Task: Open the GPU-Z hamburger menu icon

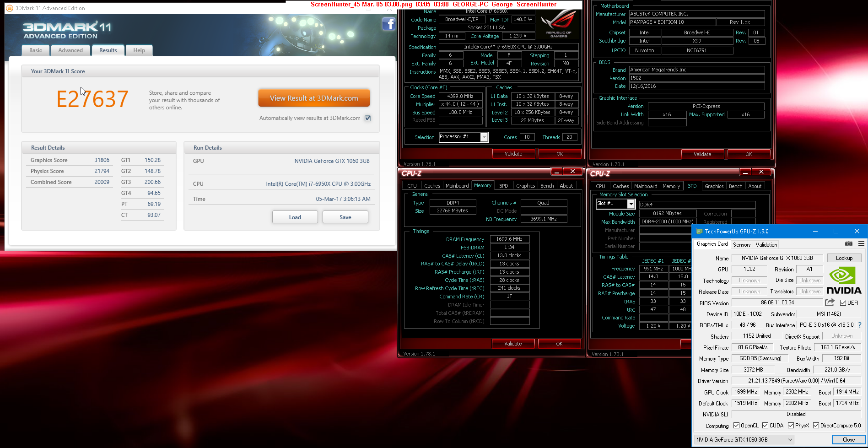Action: pos(861,244)
